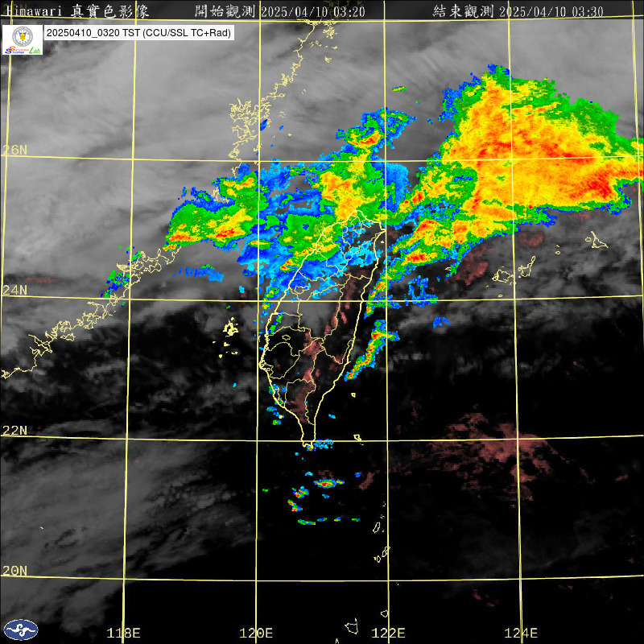Click the radar echo cluster south of Taiwan
This screenshot has height=644, width=644.
click(325, 484)
